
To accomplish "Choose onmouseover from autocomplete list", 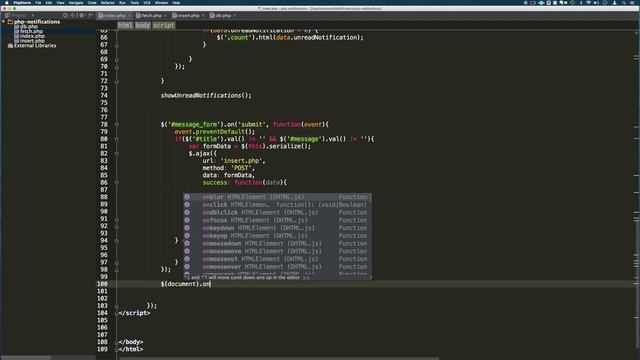I will pos(277,267).
